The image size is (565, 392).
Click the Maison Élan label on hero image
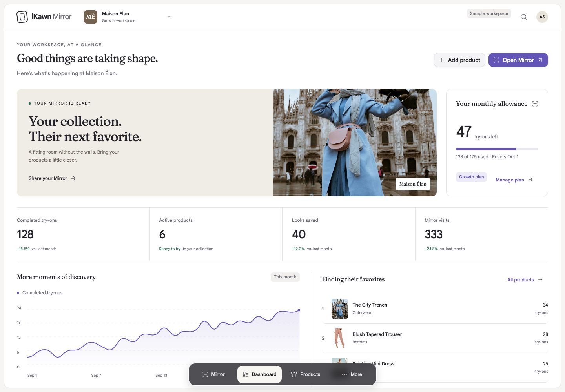[413, 184]
